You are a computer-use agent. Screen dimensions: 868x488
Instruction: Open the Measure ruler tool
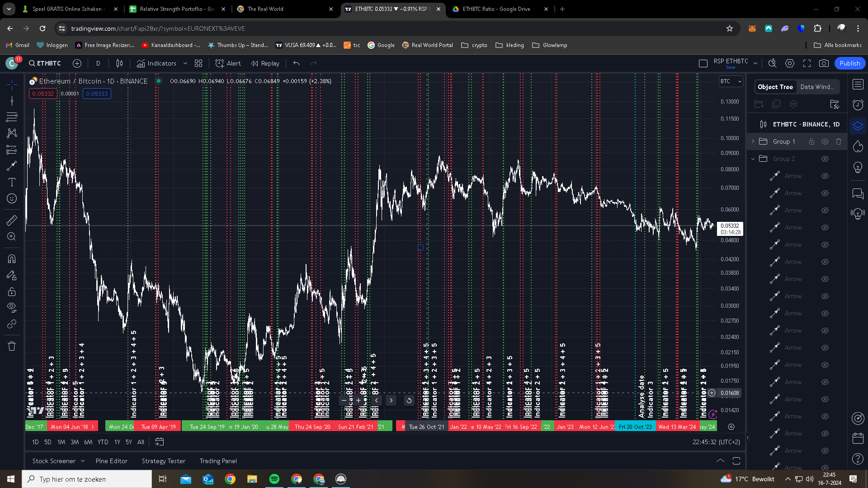[x=12, y=221]
